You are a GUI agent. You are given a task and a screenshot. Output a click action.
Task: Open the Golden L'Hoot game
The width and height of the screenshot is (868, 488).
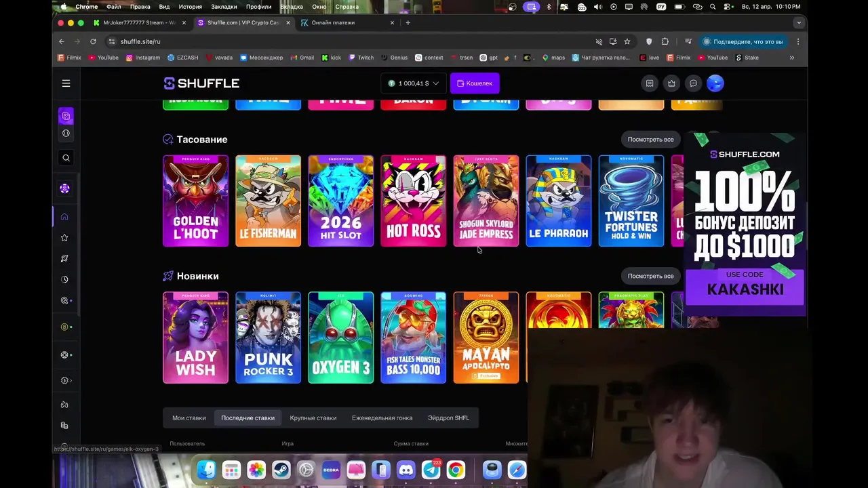click(x=195, y=201)
